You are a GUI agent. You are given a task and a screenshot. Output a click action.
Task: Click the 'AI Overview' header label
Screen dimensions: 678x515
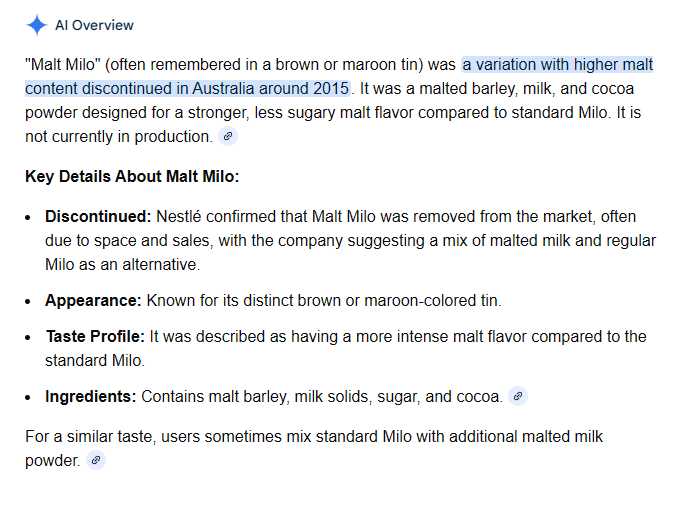coord(94,26)
